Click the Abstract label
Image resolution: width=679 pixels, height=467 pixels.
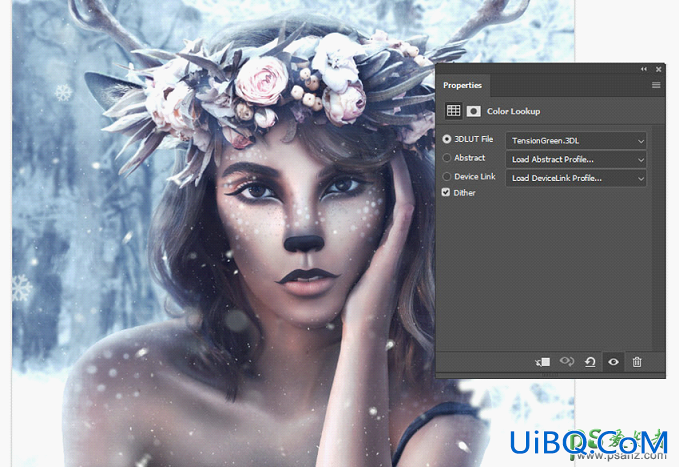click(x=469, y=158)
